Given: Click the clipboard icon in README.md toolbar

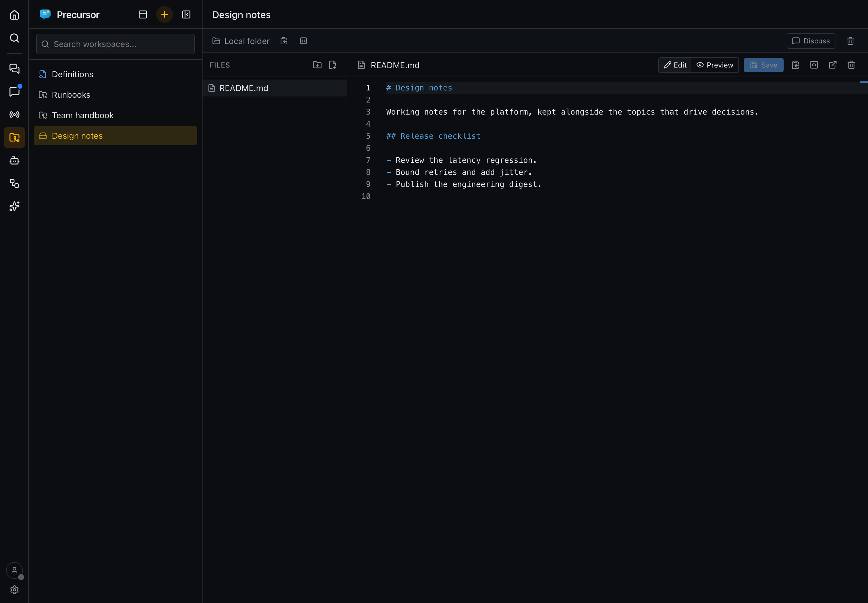Looking at the screenshot, I should tap(795, 65).
